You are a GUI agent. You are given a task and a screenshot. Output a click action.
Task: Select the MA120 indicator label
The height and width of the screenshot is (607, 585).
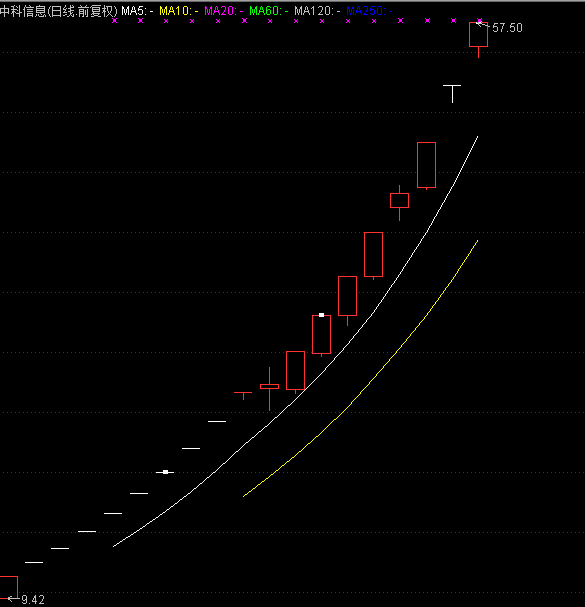317,11
